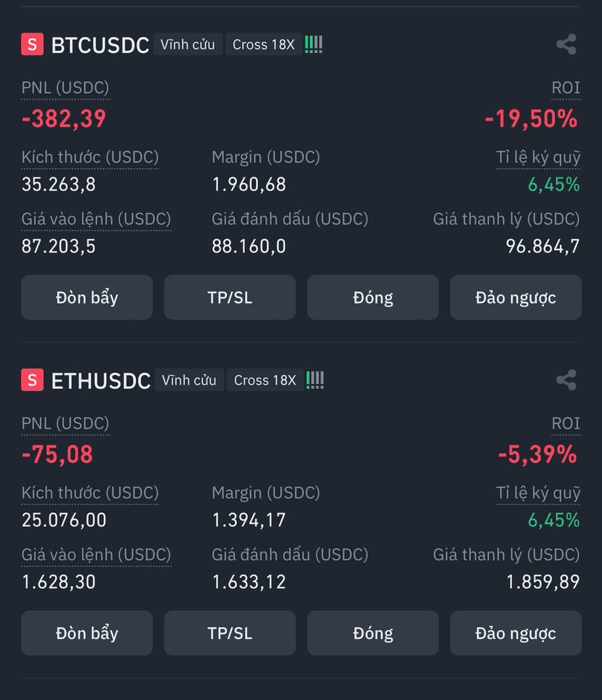Viewport: 602px width, 700px height.
Task: Tap Tỉ lệ ký quỹ label in ETHUSDC card
Action: tap(538, 494)
